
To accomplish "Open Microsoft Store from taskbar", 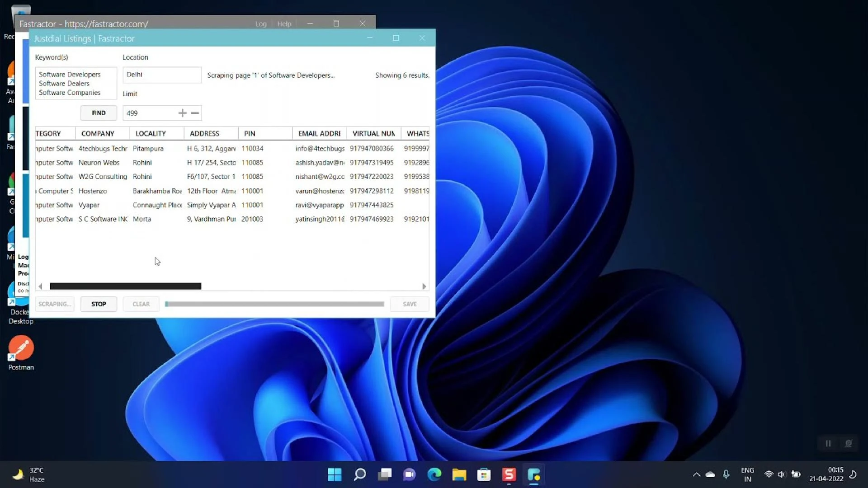I will pyautogui.click(x=484, y=474).
